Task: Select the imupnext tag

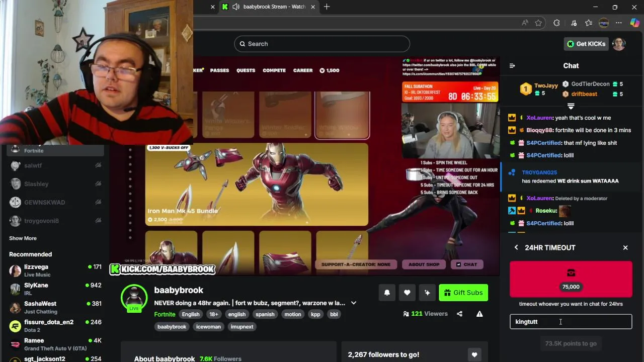Action: (x=242, y=327)
